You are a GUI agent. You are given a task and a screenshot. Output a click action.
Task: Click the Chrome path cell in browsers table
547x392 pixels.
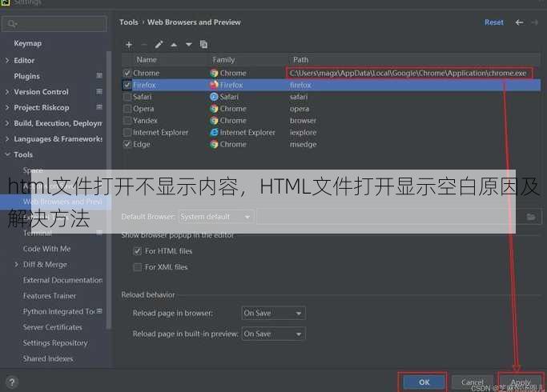pyautogui.click(x=408, y=73)
